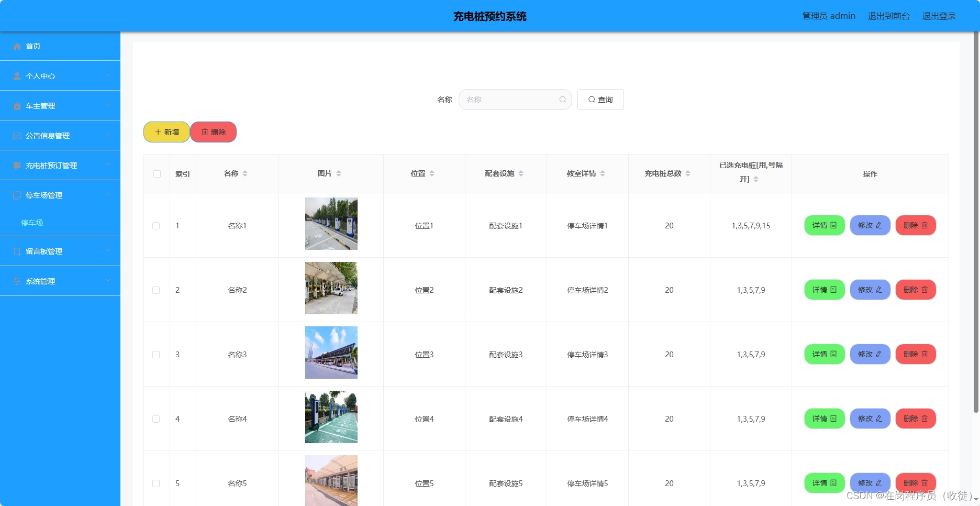Click the cell 停车场详情2
The width and height of the screenshot is (980, 506).
pyautogui.click(x=587, y=290)
